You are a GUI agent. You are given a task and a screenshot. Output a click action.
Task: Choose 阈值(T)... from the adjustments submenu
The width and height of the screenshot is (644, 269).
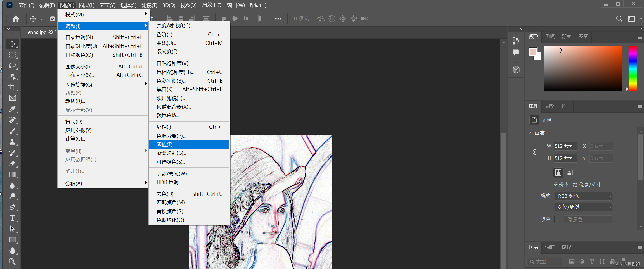coord(189,144)
